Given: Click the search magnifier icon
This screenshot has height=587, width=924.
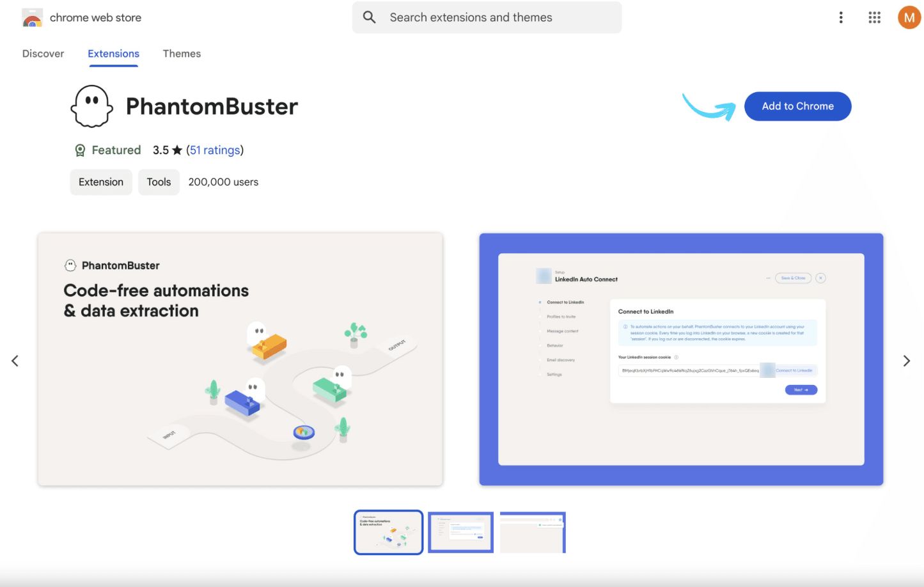Looking at the screenshot, I should pos(370,17).
